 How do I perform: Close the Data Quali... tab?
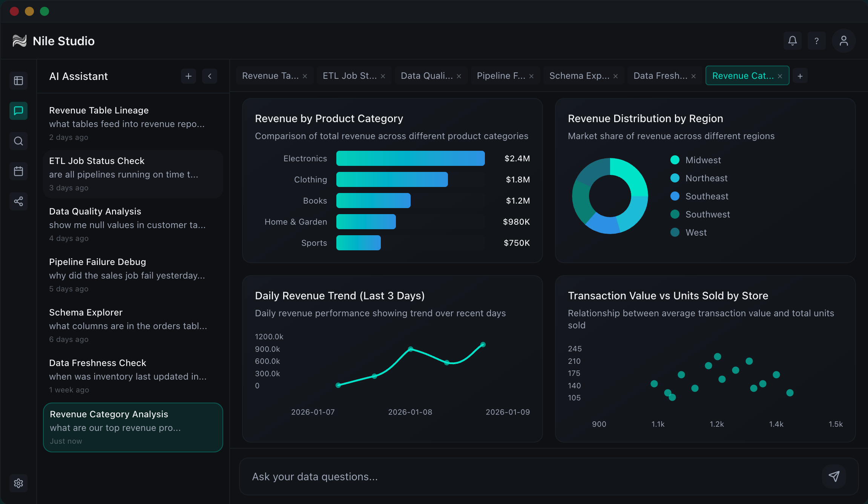[x=459, y=76]
